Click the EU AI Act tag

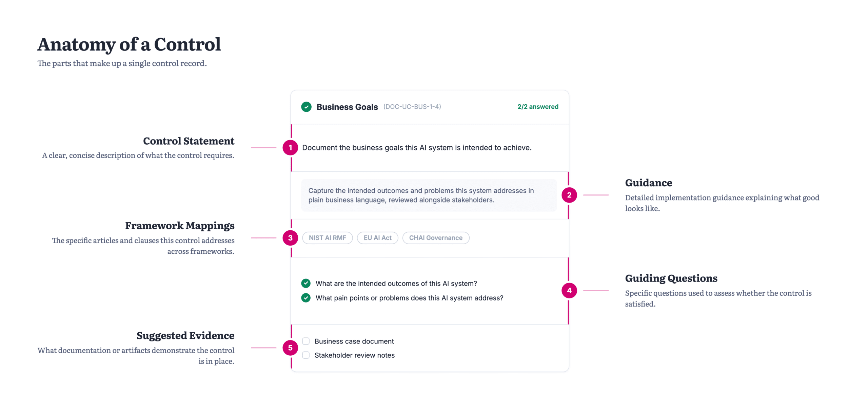pyautogui.click(x=377, y=238)
